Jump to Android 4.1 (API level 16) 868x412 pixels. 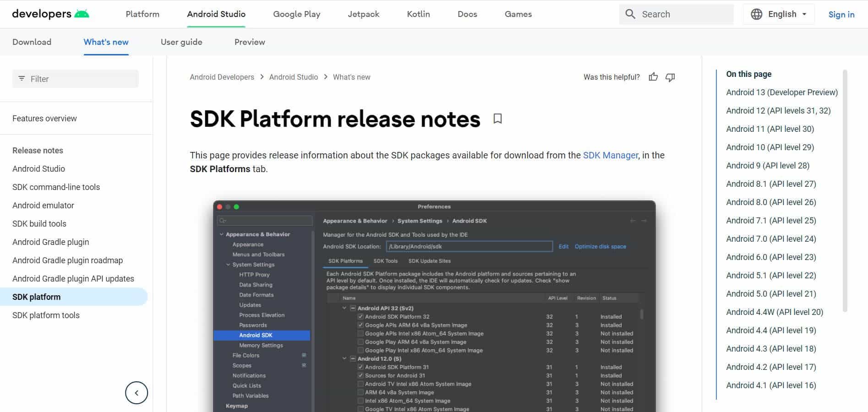tap(771, 385)
